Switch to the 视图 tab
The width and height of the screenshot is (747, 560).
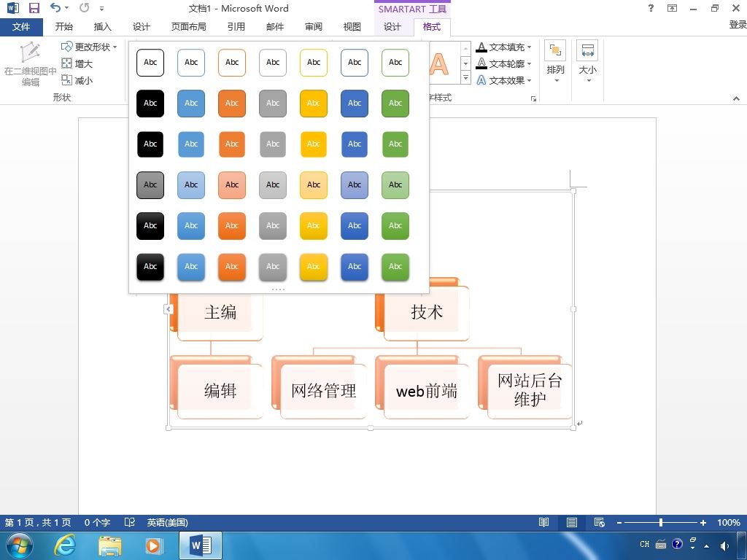[352, 27]
